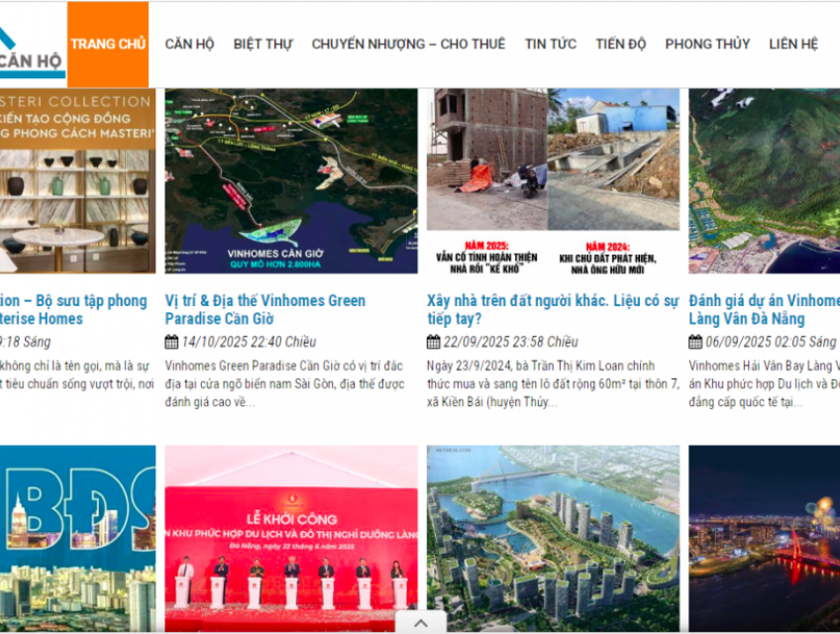Open the LIÊN HỆ menu

click(x=792, y=44)
